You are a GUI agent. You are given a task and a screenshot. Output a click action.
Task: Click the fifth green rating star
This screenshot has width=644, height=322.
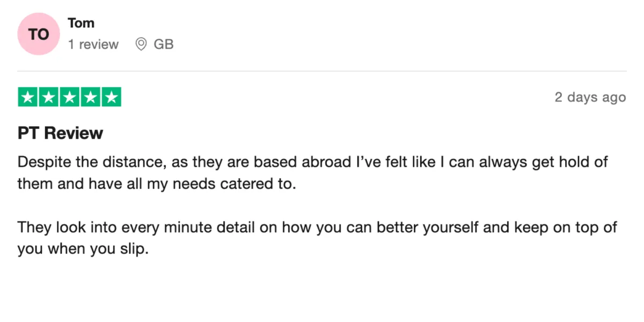(111, 97)
